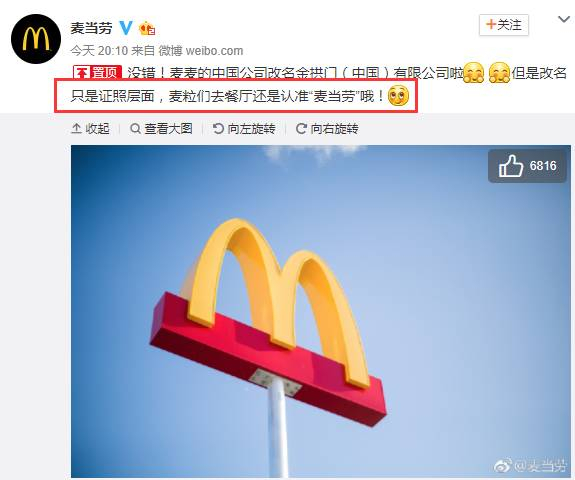Click the golden arches sign photo
This screenshot has height=480, width=575.
pos(321,311)
